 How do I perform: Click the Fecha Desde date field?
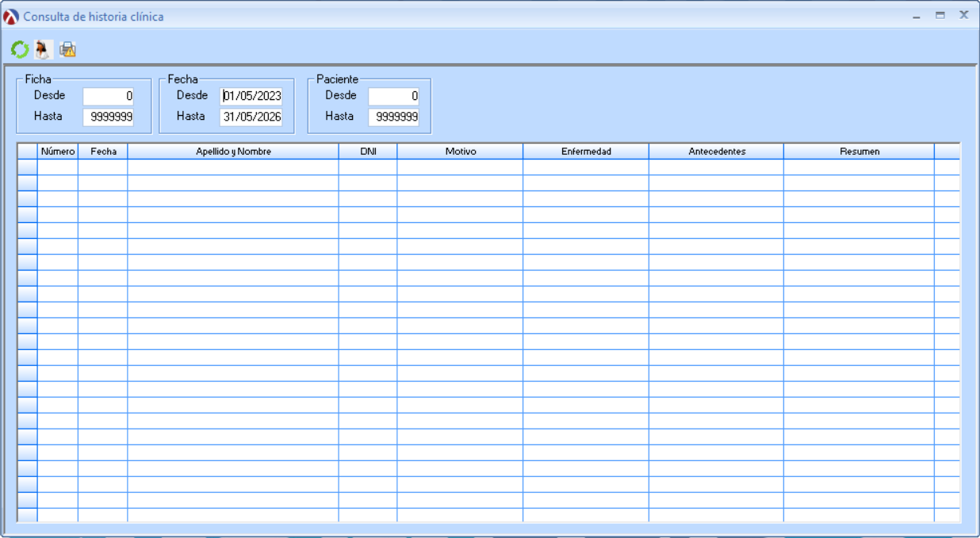(251, 96)
